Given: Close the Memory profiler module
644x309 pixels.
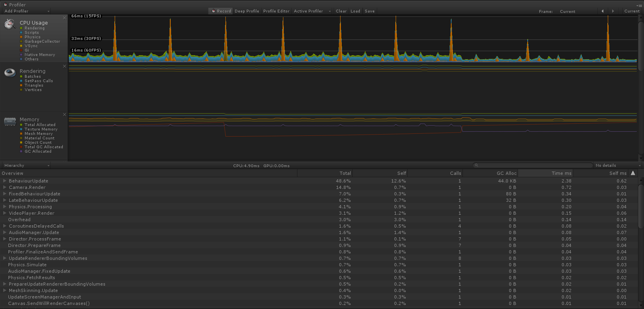Looking at the screenshot, I should coord(64,114).
